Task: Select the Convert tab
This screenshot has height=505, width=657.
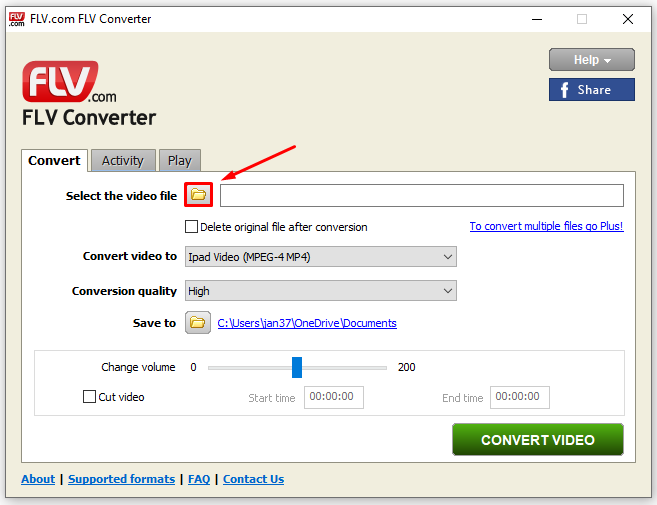Action: [x=54, y=161]
